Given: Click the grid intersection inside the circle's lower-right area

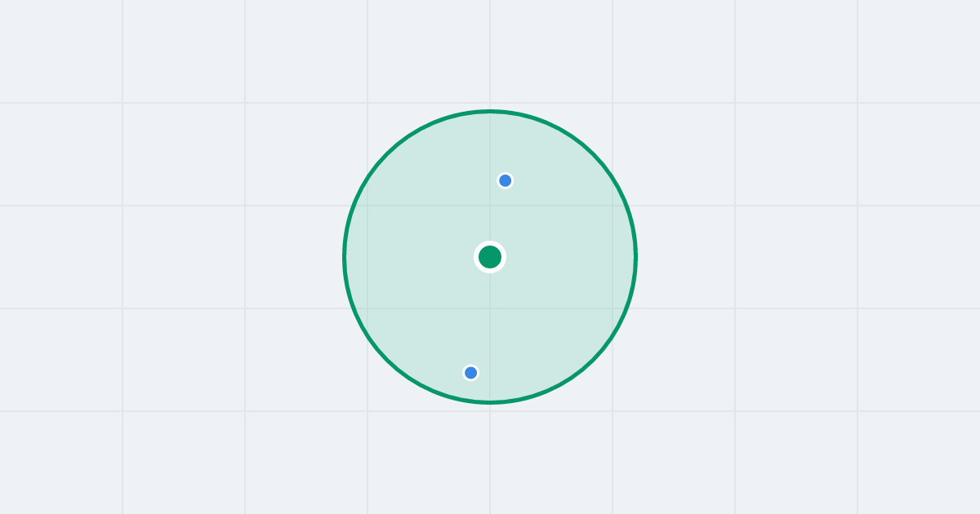Looking at the screenshot, I should [612, 308].
